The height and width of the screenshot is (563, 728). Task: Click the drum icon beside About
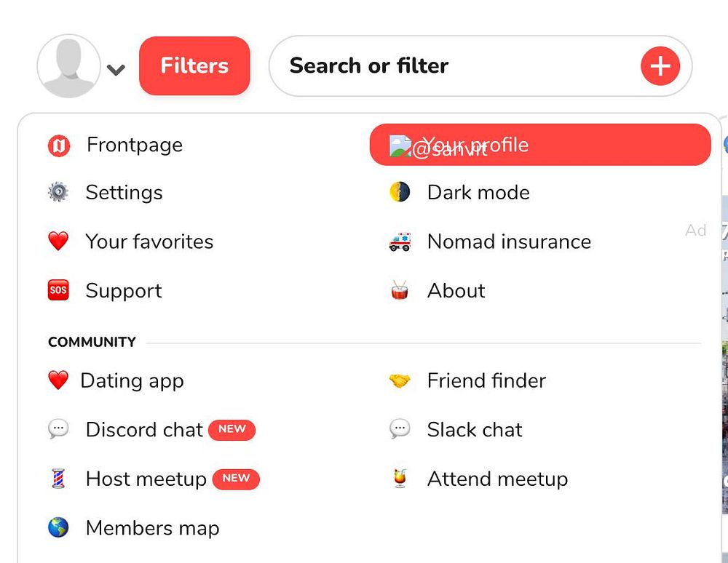point(400,291)
